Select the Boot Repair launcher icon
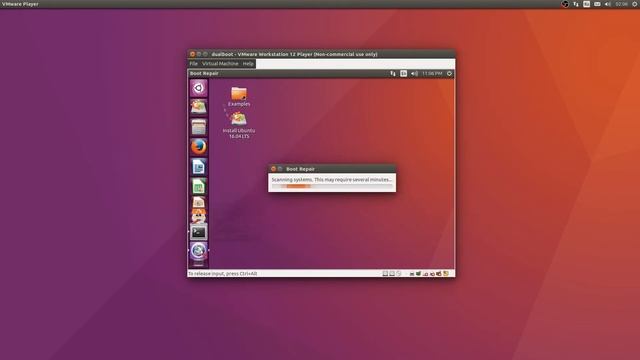The width and height of the screenshot is (640, 360). pos(199,251)
